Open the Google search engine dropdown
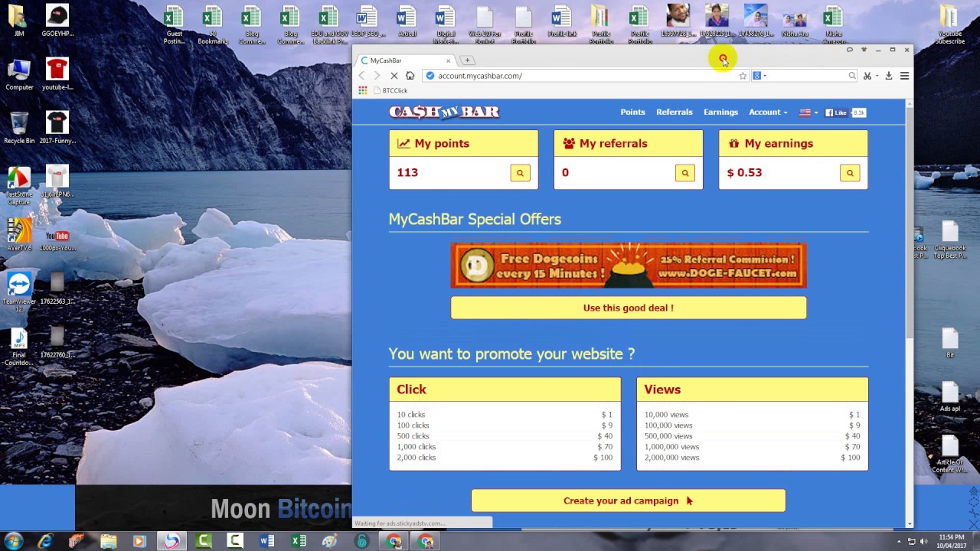 pyautogui.click(x=759, y=76)
